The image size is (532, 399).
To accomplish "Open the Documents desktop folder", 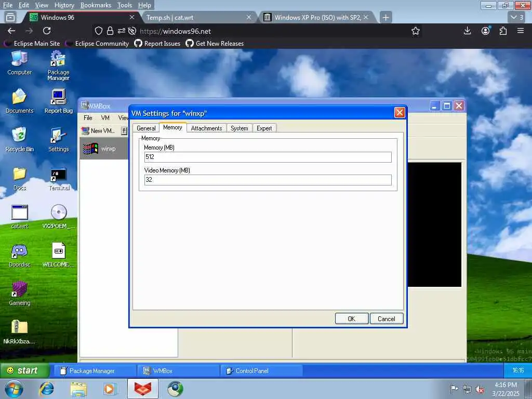I will tap(19, 101).
